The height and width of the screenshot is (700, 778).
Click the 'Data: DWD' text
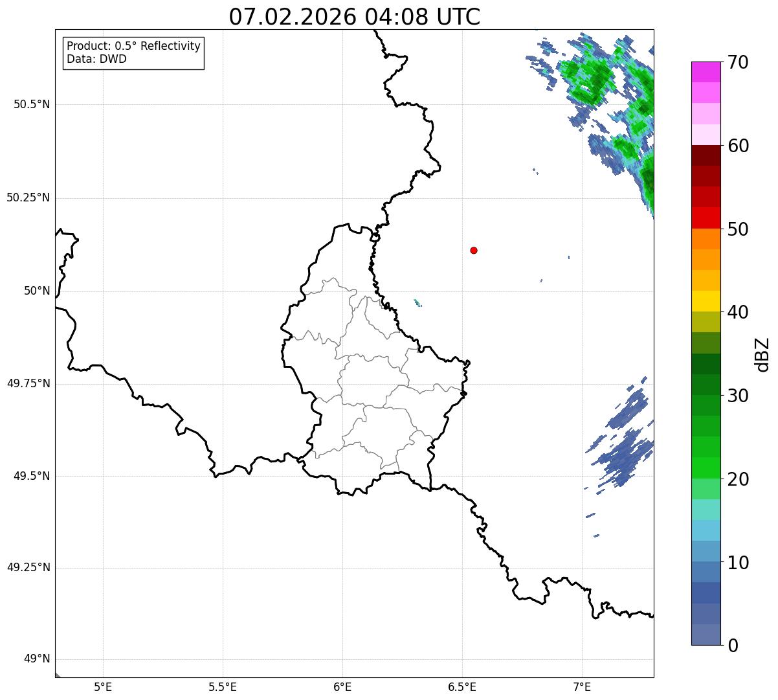point(96,59)
